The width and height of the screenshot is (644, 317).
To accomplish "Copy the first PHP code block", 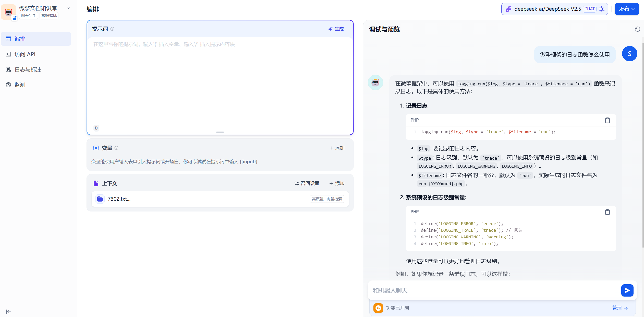I will click(x=607, y=120).
